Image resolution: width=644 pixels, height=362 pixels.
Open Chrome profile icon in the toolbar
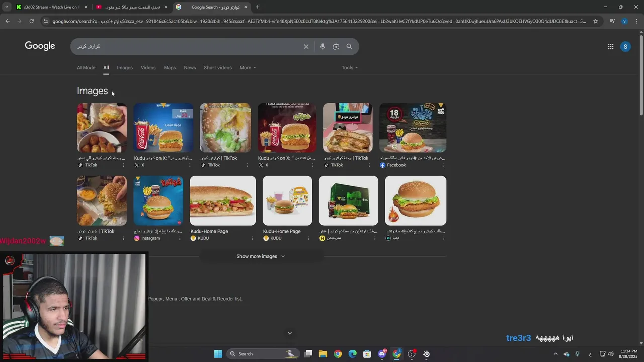624,21
